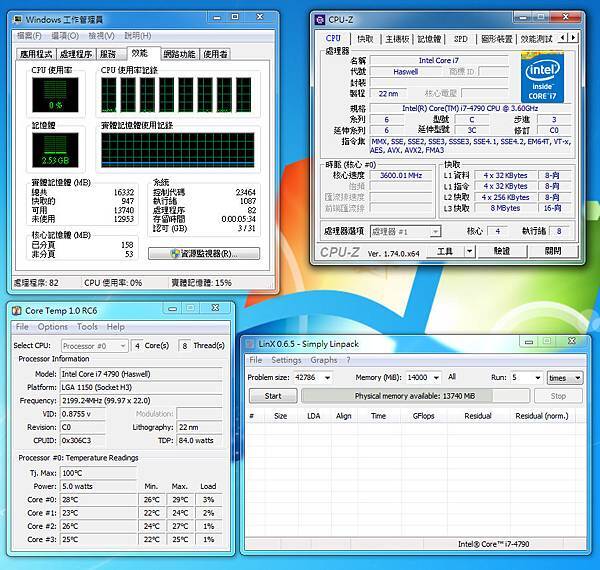This screenshot has height=570, width=600.
Task: Switch to 記憶體 tab in CPU-Z
Action: pos(429,39)
